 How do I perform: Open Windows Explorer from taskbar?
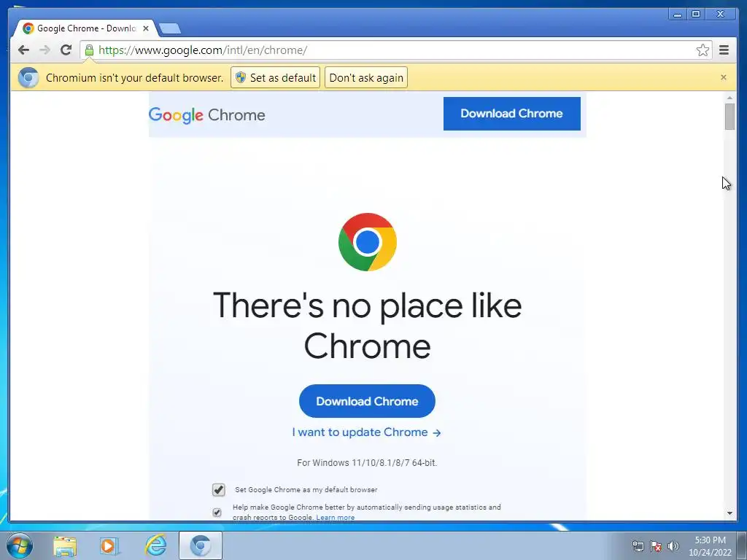[65, 545]
